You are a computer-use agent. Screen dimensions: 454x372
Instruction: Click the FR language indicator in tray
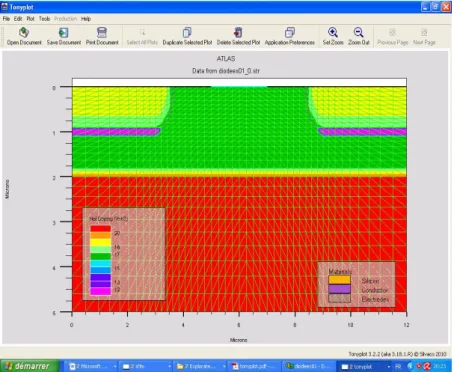pyautogui.click(x=398, y=366)
